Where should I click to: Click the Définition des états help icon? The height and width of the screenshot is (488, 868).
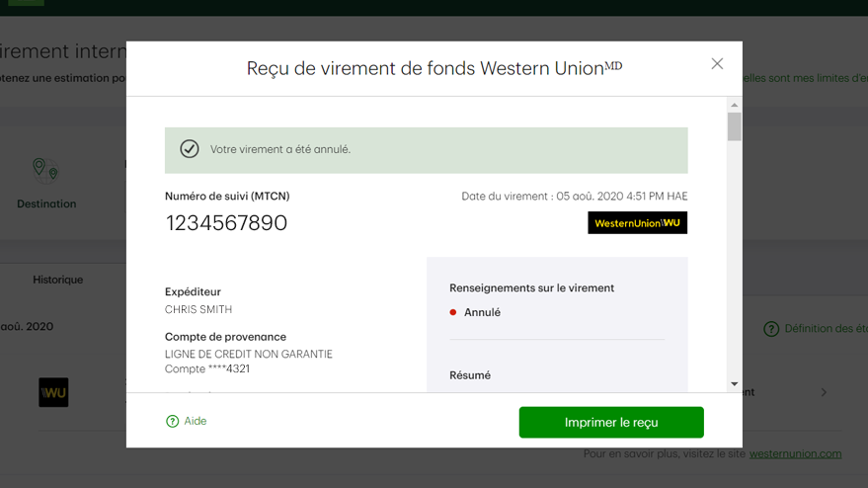tap(771, 329)
